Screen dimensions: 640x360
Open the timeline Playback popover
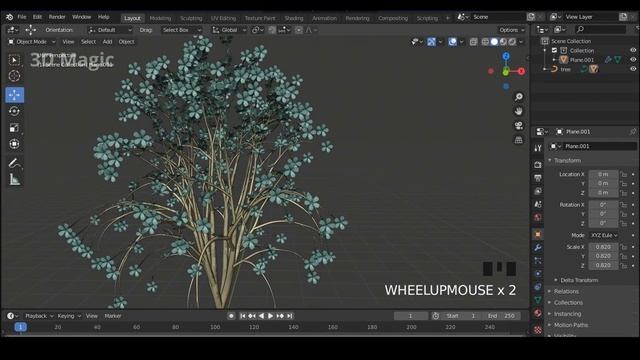coord(39,316)
